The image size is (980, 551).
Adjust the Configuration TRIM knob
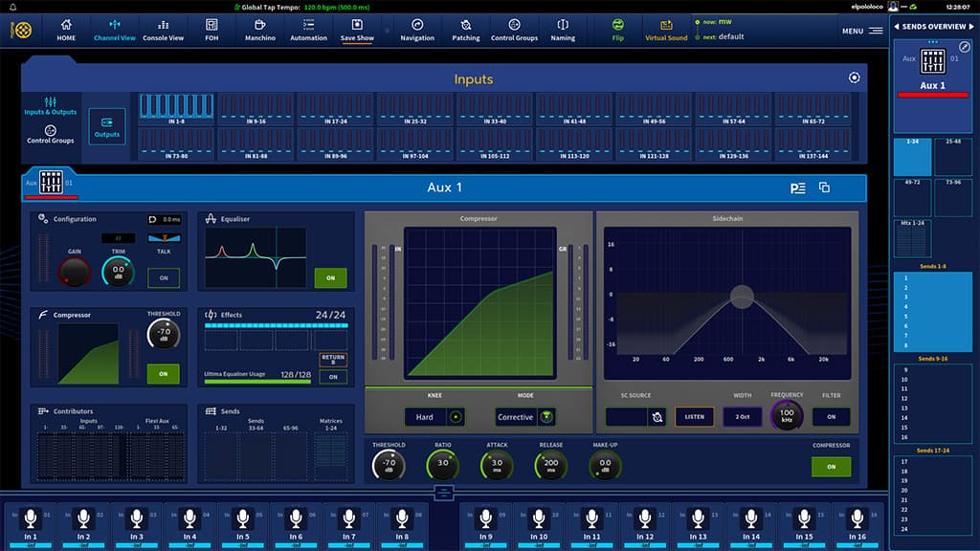[x=118, y=273]
